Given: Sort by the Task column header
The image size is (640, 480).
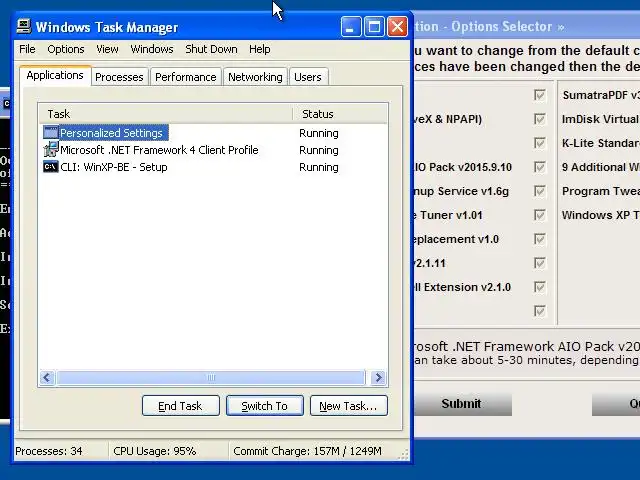Looking at the screenshot, I should click(x=165, y=114).
